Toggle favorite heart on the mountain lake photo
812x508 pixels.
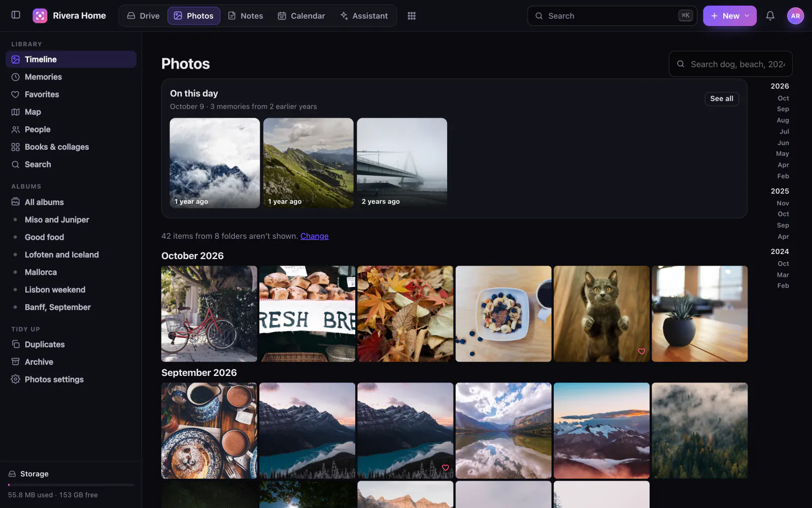(445, 468)
